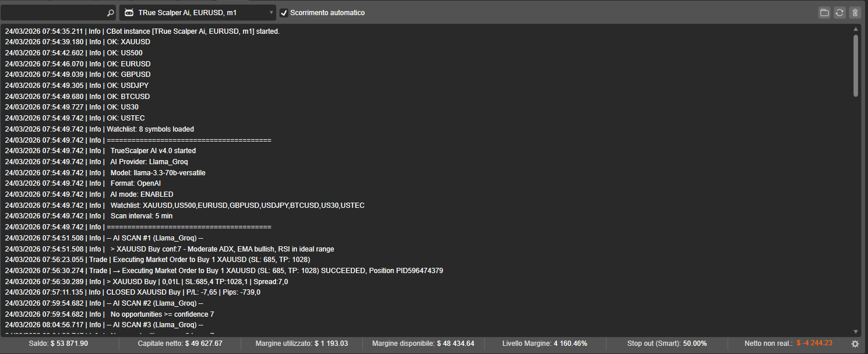Click the log scrollbar thumb

click(855, 65)
